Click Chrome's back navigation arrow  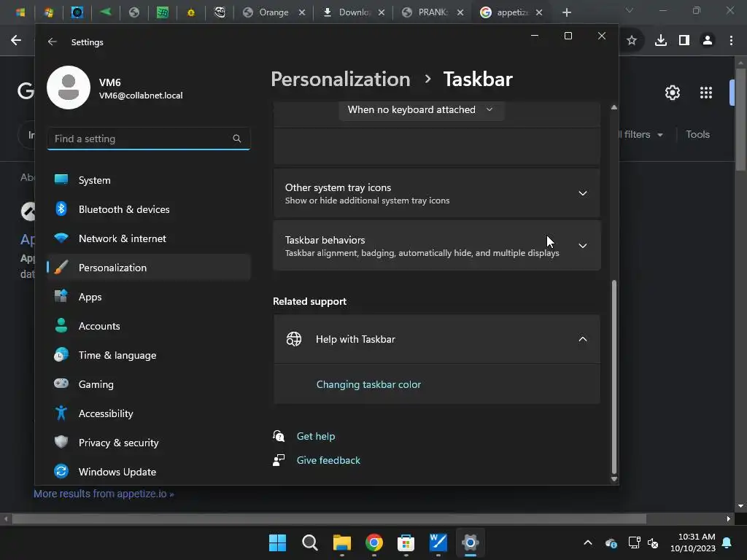point(16,41)
